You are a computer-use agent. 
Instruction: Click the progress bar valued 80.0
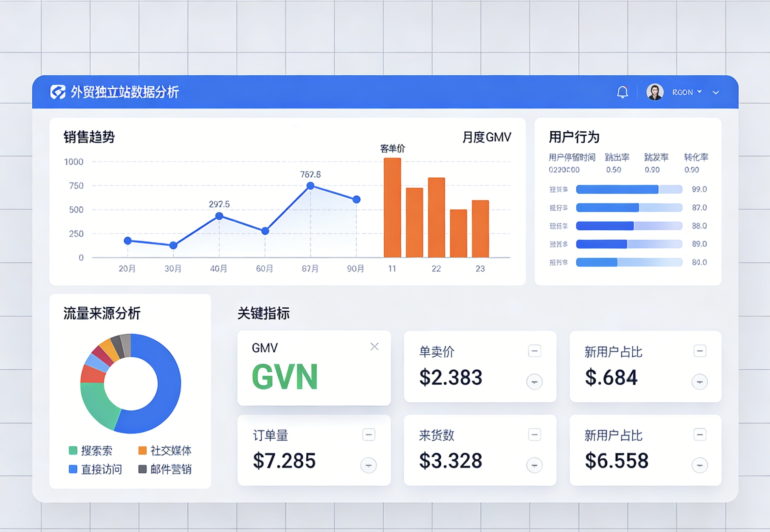click(x=629, y=262)
